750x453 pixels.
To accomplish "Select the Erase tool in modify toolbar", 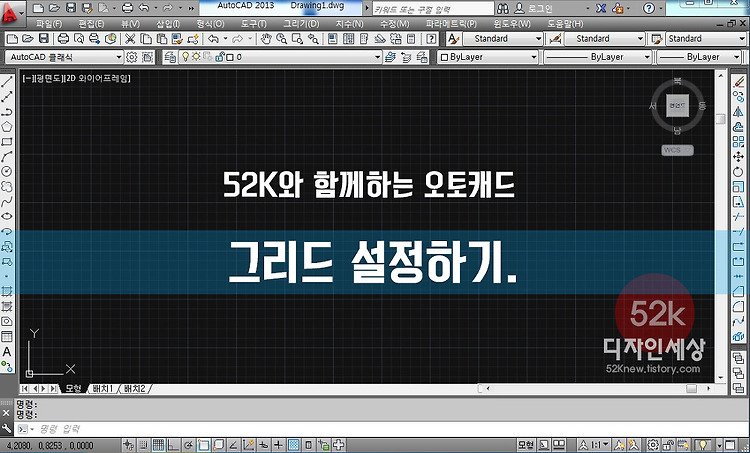I will (739, 82).
